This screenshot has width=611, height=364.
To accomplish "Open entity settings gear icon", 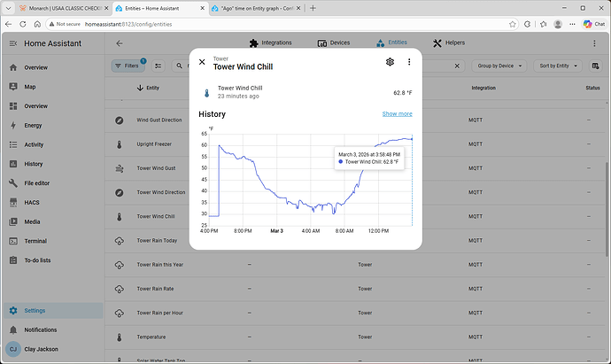I will (x=390, y=62).
